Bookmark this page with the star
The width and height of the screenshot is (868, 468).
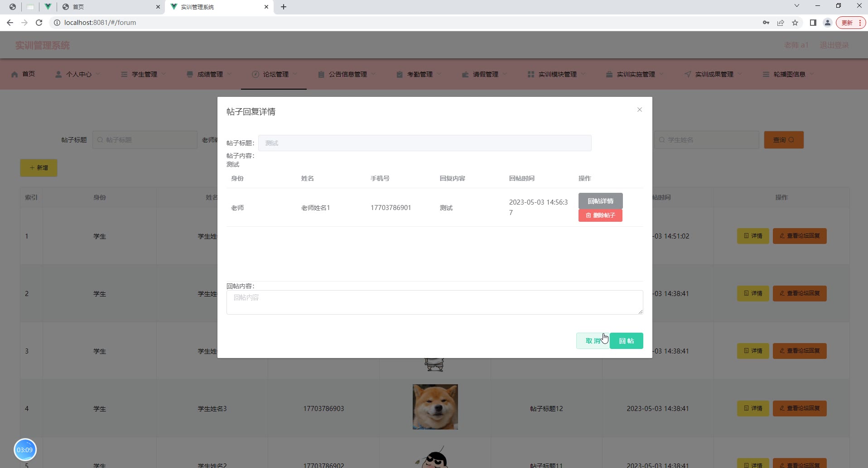point(795,23)
